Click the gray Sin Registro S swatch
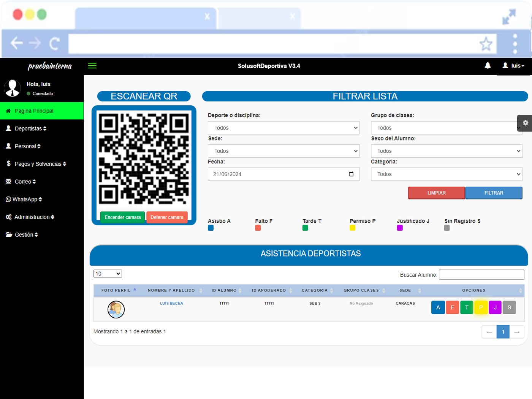 pyautogui.click(x=447, y=228)
